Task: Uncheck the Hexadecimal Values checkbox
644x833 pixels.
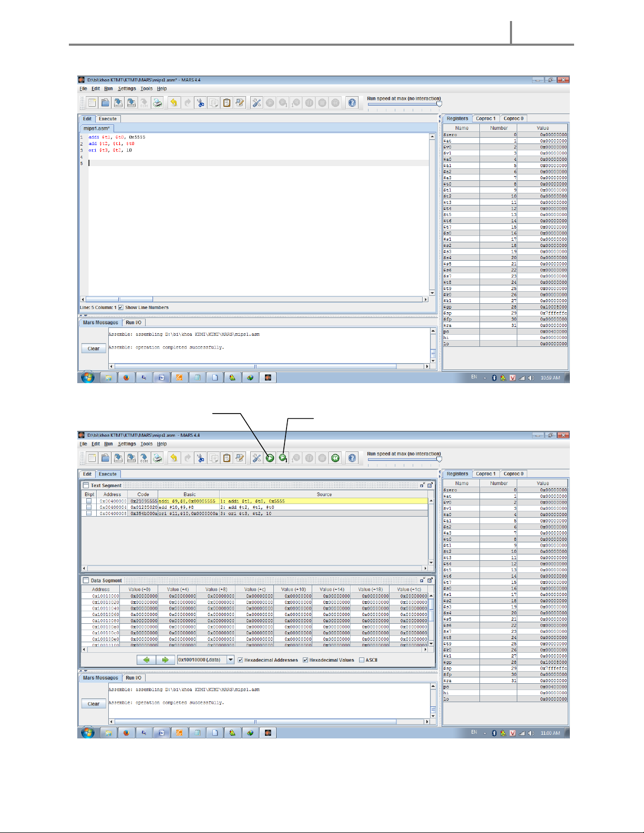Action: coord(305,660)
